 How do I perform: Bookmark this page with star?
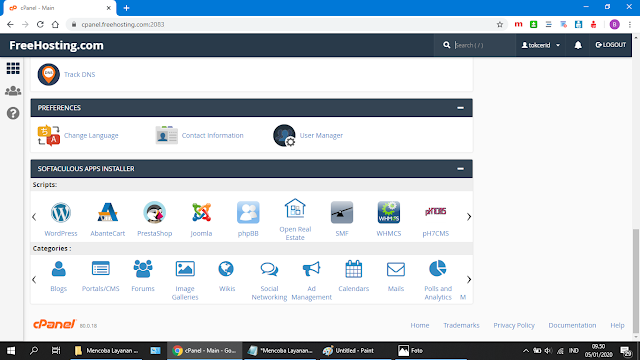tap(500, 24)
